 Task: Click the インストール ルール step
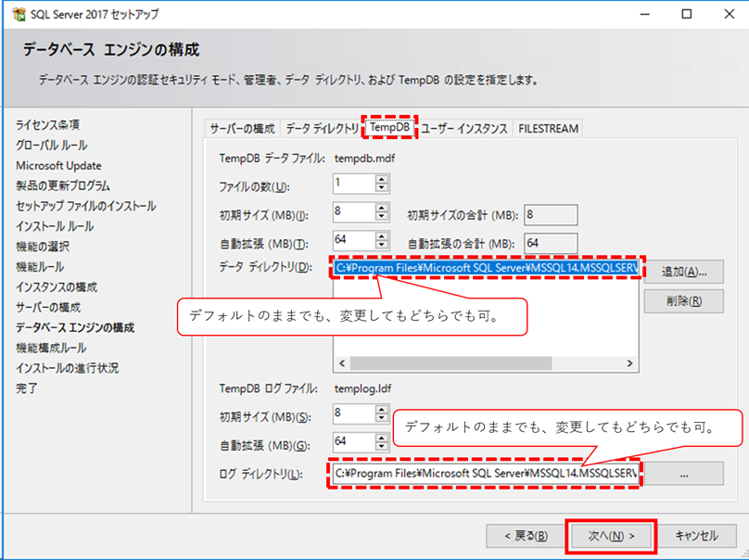click(55, 226)
